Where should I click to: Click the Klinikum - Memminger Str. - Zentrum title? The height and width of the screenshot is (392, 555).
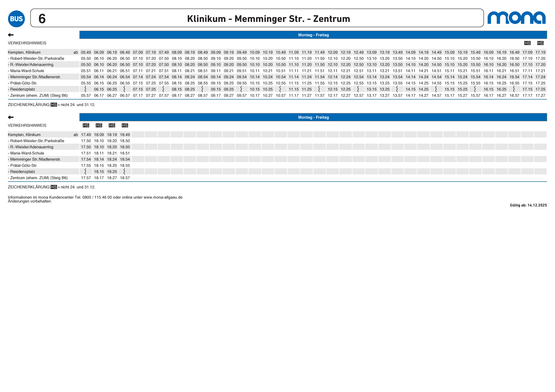click(269, 19)
